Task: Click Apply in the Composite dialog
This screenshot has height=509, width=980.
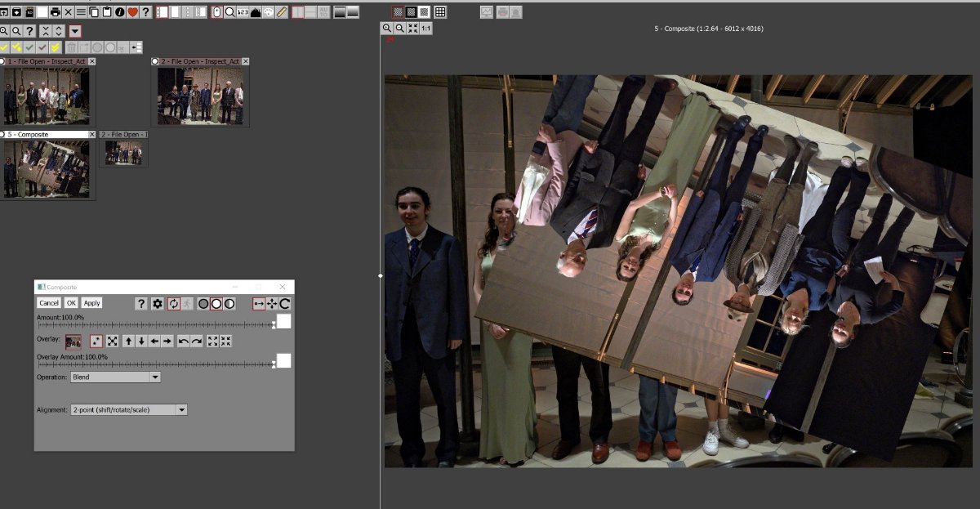Action: coord(91,303)
